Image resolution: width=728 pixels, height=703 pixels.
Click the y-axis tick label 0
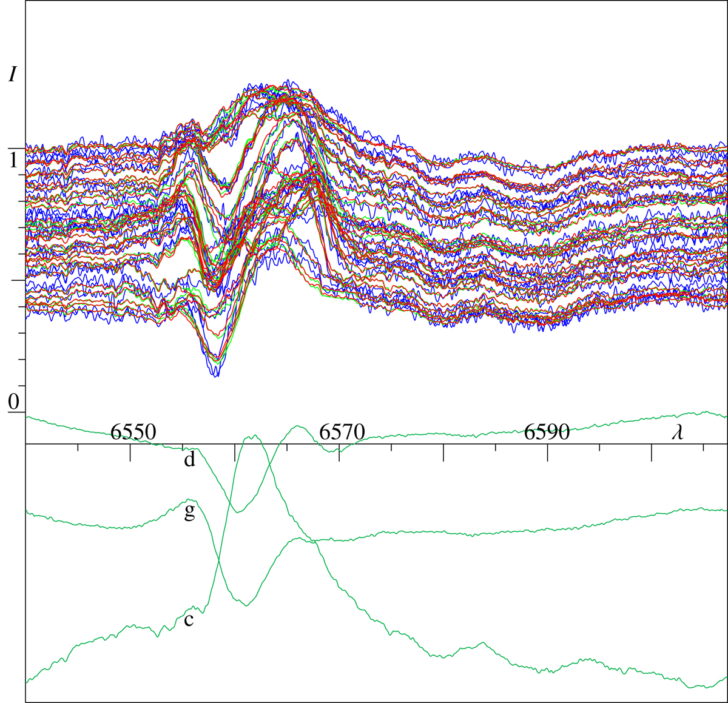point(13,402)
